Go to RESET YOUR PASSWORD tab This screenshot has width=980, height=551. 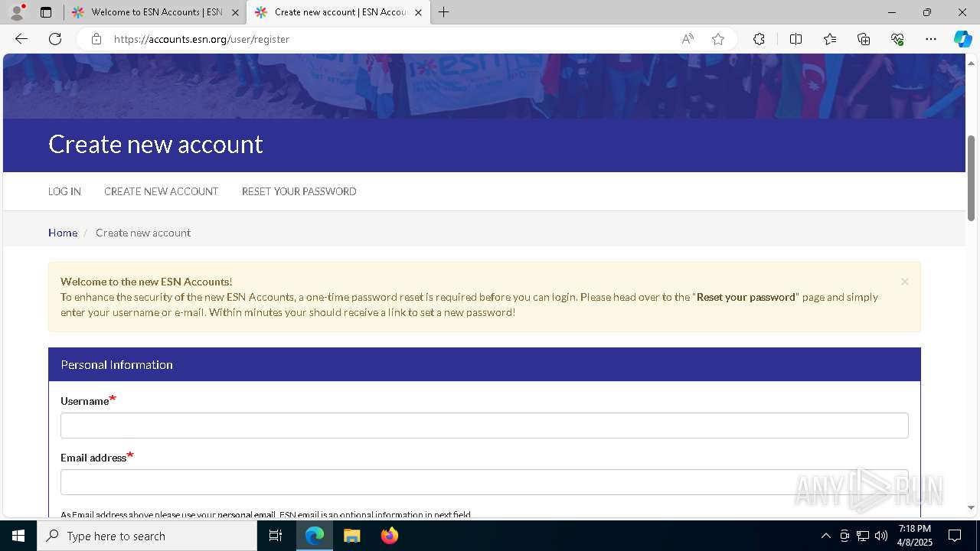pos(299,191)
